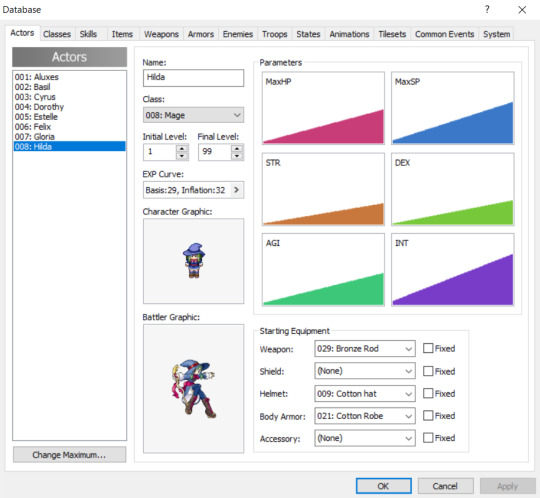Open the MaxHP parameter curve

tap(323, 108)
